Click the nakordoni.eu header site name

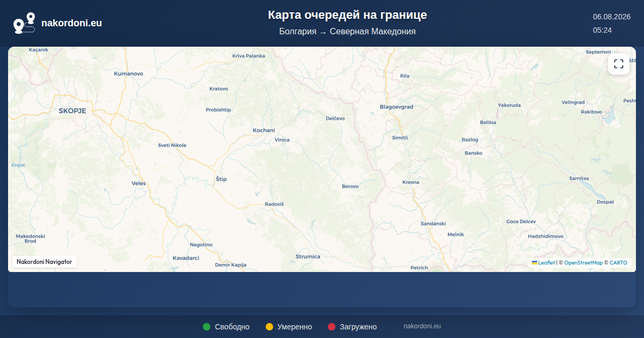click(x=71, y=23)
